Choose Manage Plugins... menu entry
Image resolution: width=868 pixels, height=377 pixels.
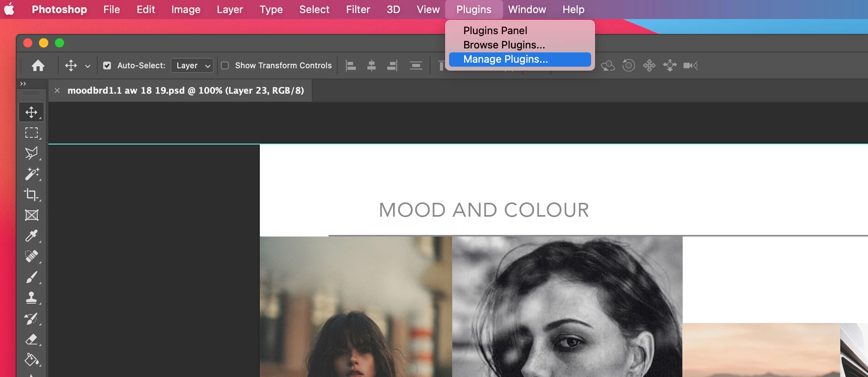point(520,59)
